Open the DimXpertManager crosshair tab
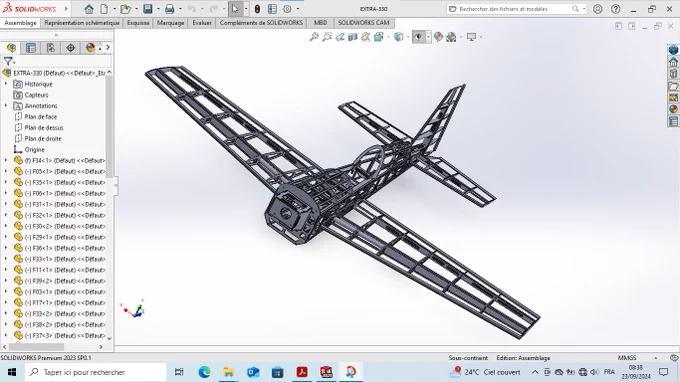The height and width of the screenshot is (382, 680). tap(71, 48)
